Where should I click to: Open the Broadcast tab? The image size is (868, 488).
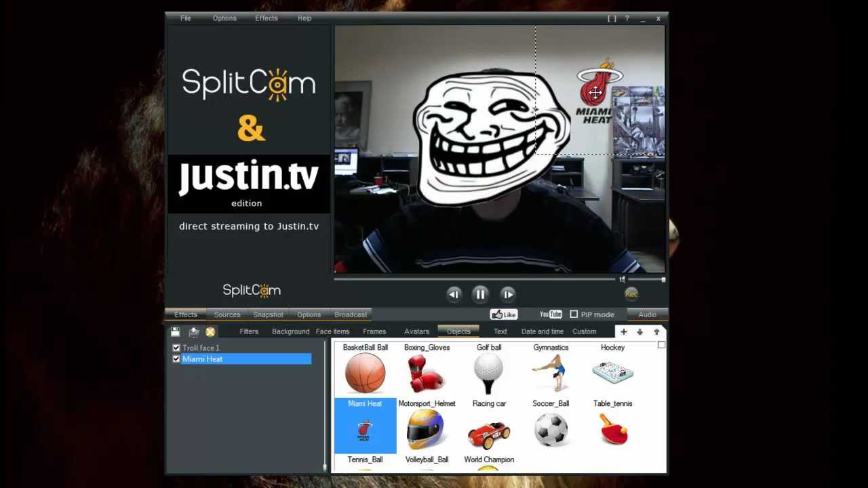click(351, 314)
